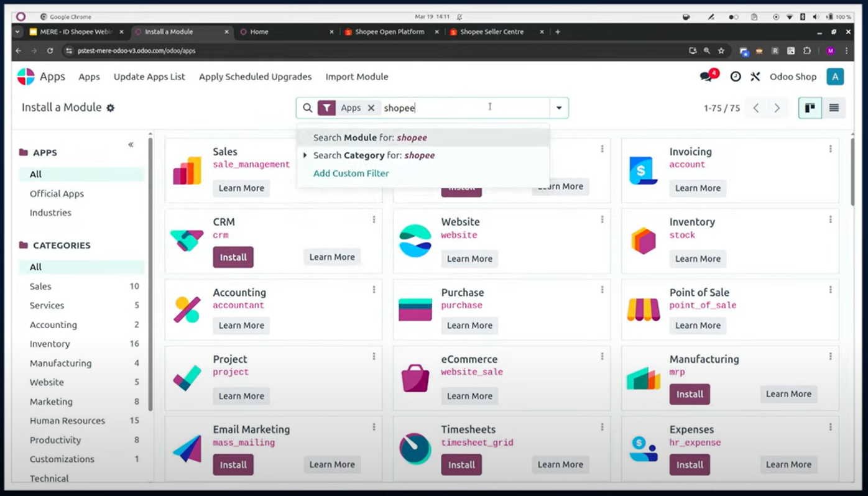The height and width of the screenshot is (496, 868).
Task: Select Search Module for: shopee
Action: 423,137
